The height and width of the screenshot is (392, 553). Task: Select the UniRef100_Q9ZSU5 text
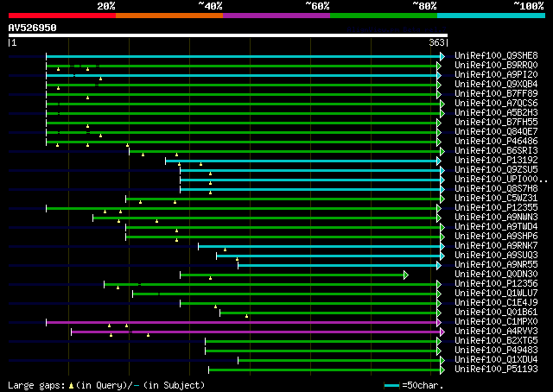point(496,169)
